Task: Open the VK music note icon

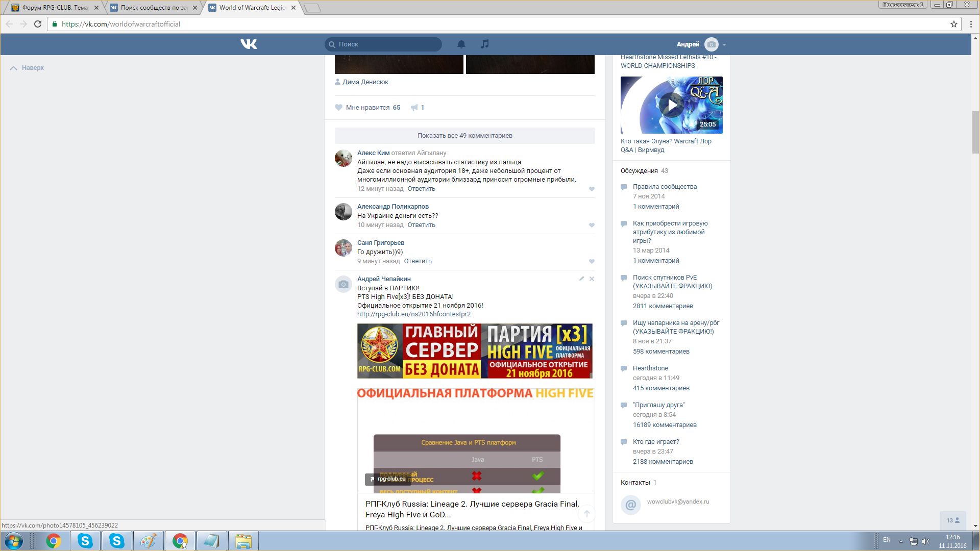Action: point(485,44)
